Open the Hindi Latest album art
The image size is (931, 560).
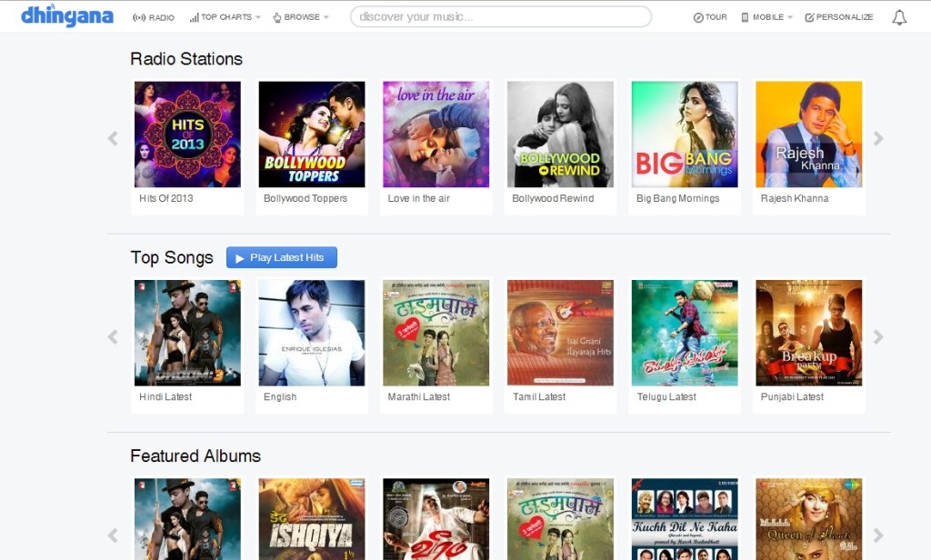[187, 333]
